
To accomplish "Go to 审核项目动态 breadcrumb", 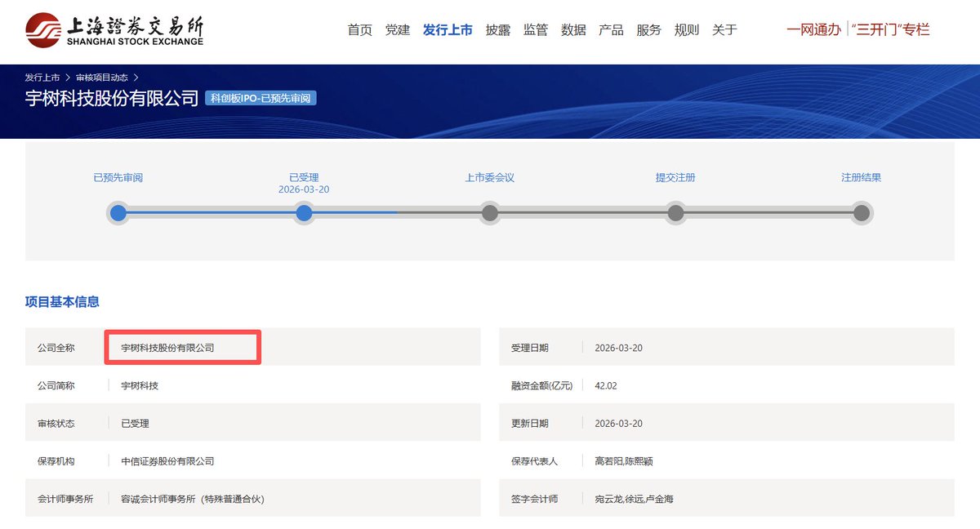I will (x=101, y=78).
